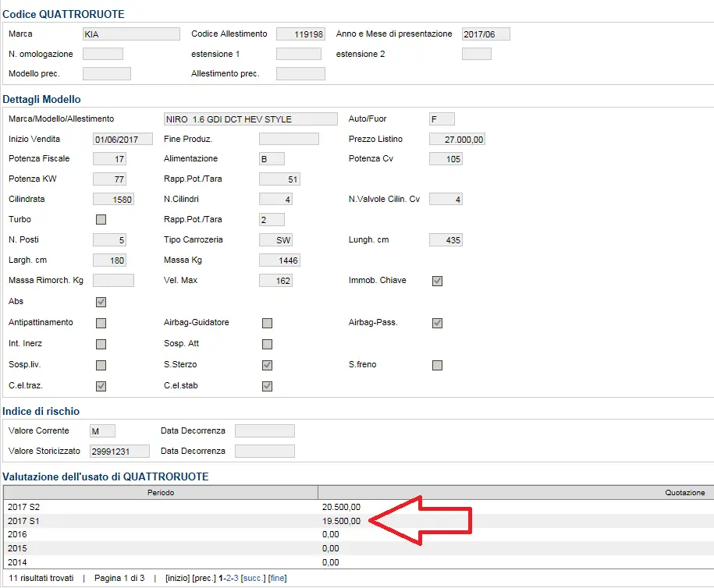This screenshot has width=714, height=588.
Task: Click Data Decorrenza field beside Valore Storicizzato
Action: (x=265, y=451)
